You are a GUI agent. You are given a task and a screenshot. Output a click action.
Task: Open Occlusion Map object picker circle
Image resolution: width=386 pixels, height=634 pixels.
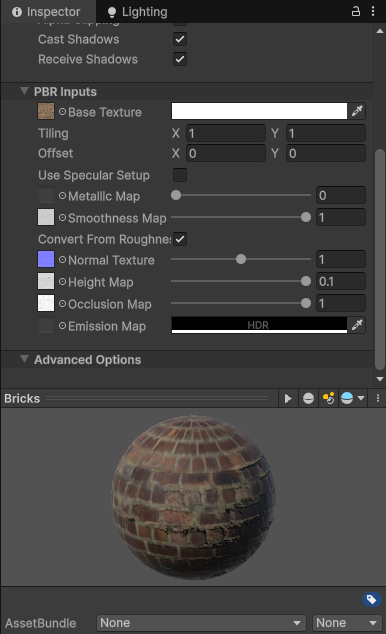62,304
